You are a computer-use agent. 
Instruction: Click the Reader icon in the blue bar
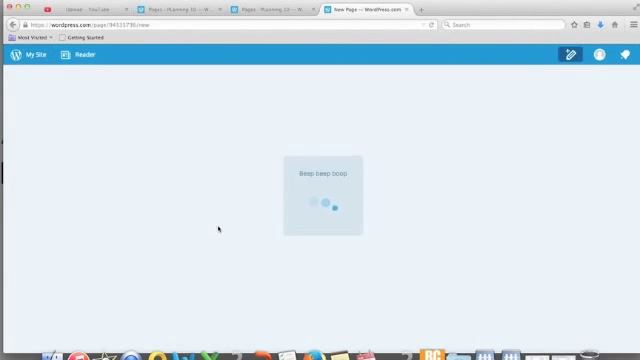tap(65, 55)
